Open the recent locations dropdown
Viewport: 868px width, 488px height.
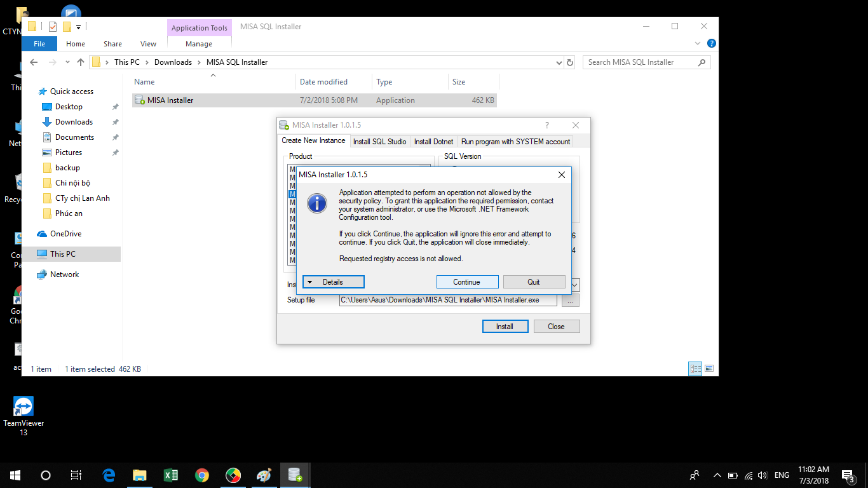pyautogui.click(x=69, y=62)
